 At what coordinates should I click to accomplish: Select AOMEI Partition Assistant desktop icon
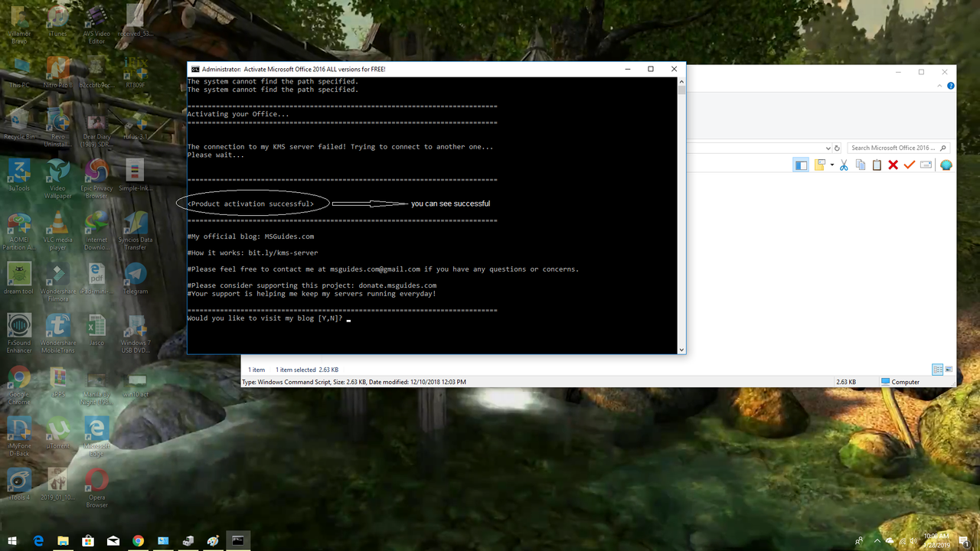19,231
